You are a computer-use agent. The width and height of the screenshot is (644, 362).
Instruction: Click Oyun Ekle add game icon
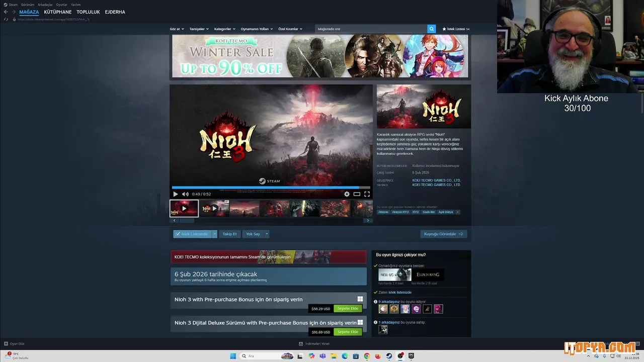click(7, 344)
